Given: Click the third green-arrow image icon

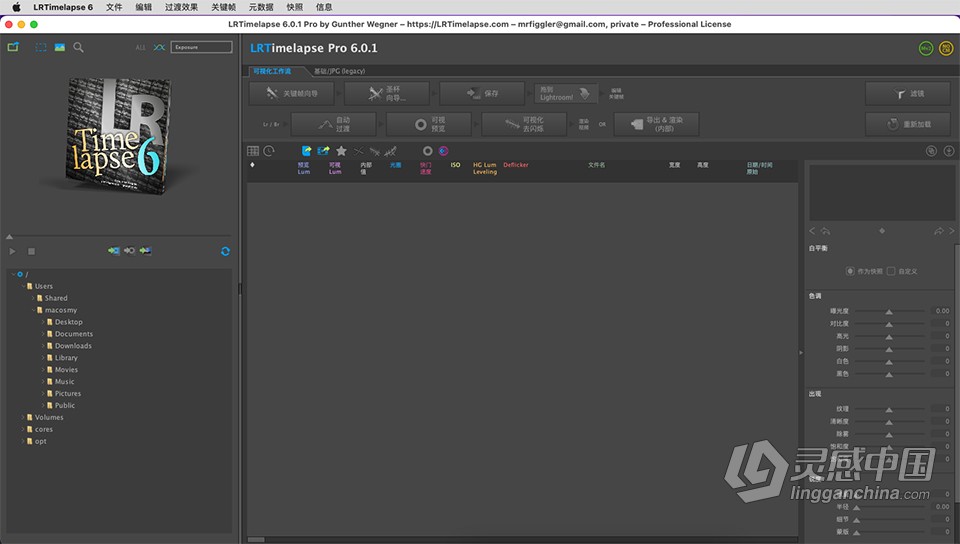Looking at the screenshot, I should pyautogui.click(x=145, y=251).
